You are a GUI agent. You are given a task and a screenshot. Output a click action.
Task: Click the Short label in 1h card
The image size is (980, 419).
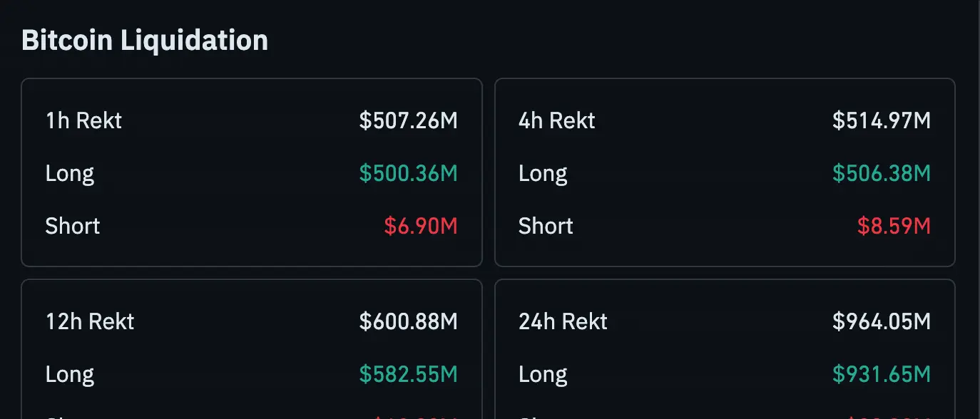[x=73, y=227]
